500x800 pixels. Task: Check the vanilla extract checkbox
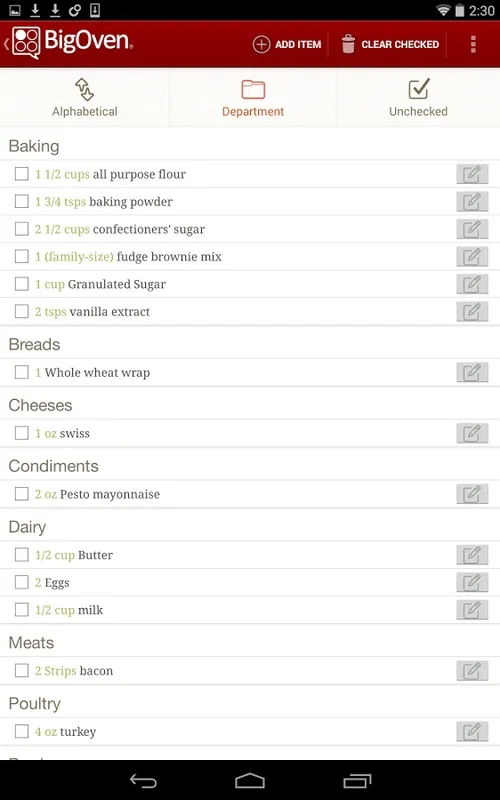(x=21, y=312)
